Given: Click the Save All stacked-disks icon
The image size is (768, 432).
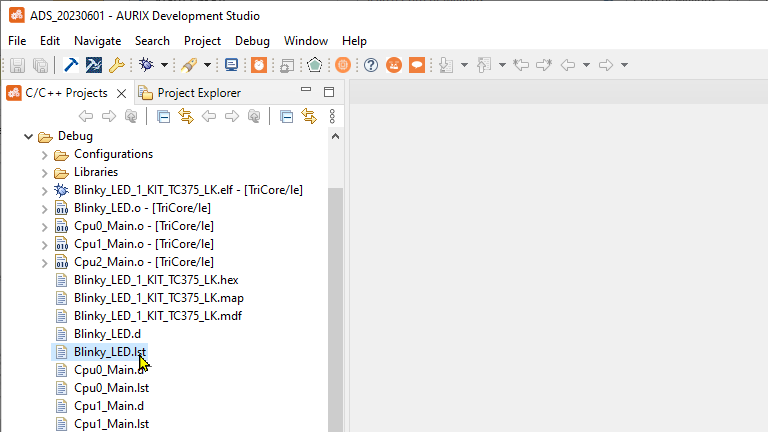Looking at the screenshot, I should tap(40, 65).
